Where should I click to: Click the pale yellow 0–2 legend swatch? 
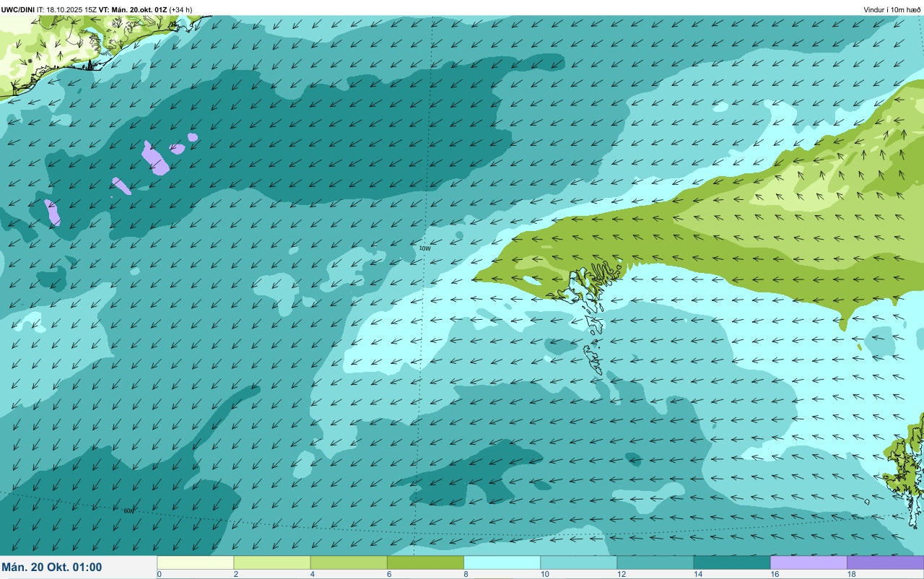pos(196,562)
